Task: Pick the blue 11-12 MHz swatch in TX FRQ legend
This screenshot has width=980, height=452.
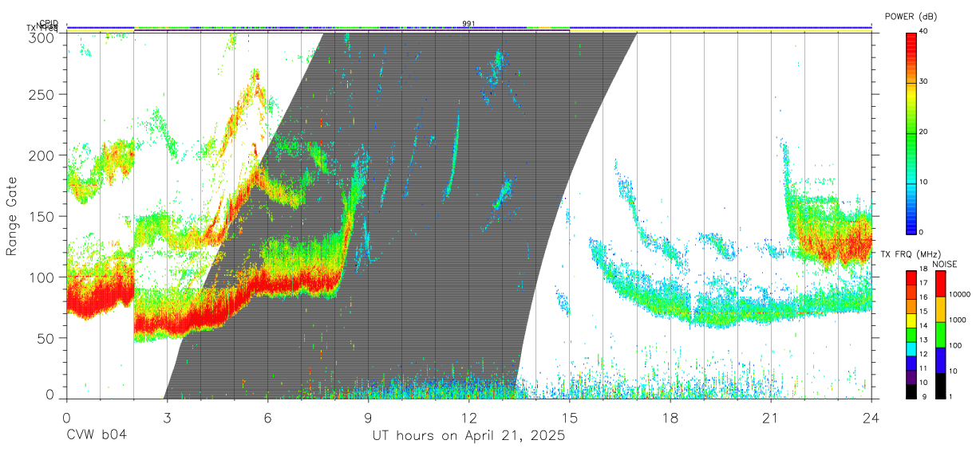Action: coord(911,364)
